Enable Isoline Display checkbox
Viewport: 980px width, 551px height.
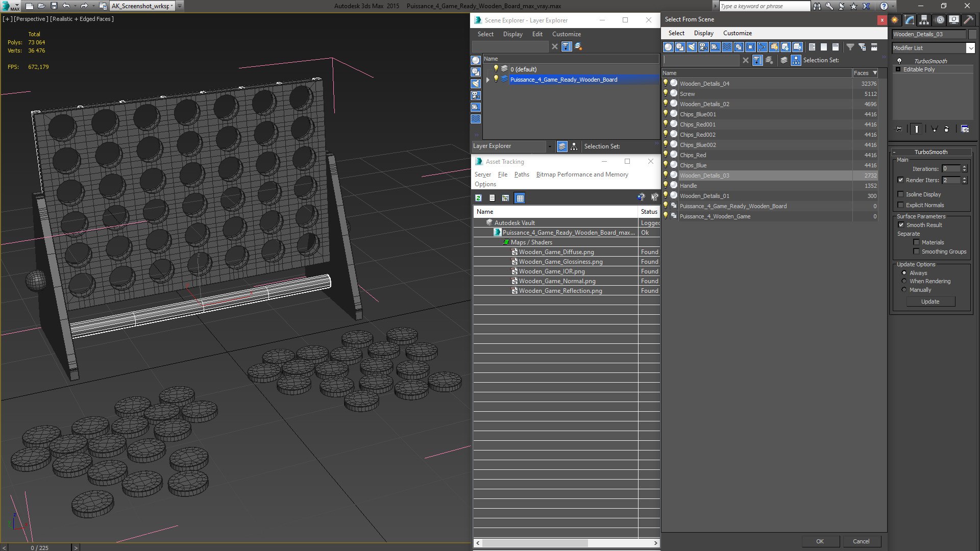(900, 194)
